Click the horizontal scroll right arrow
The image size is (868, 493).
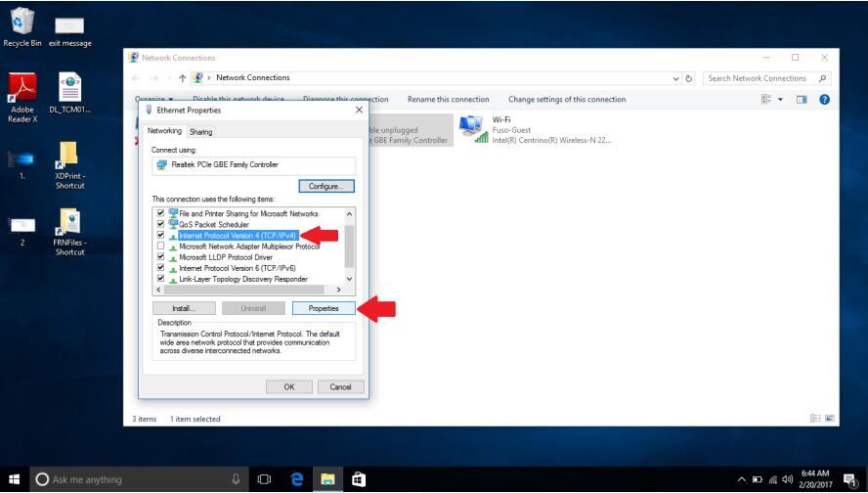coord(339,290)
